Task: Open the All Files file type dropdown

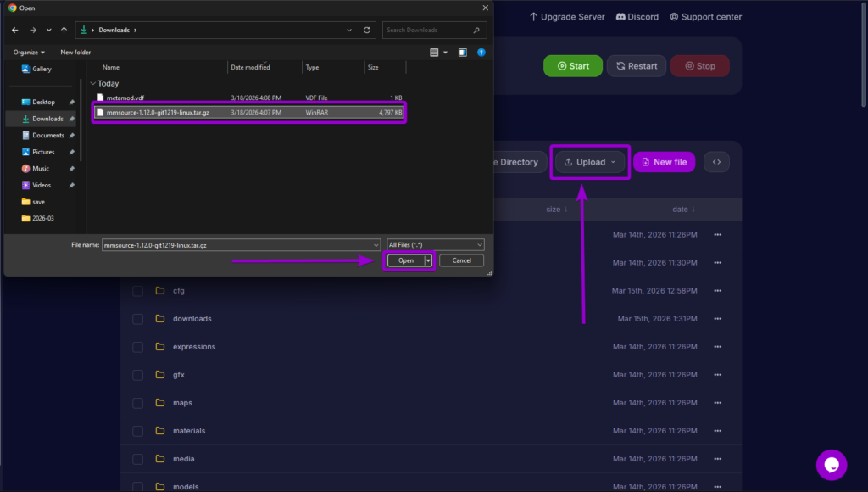Action: [x=434, y=245]
